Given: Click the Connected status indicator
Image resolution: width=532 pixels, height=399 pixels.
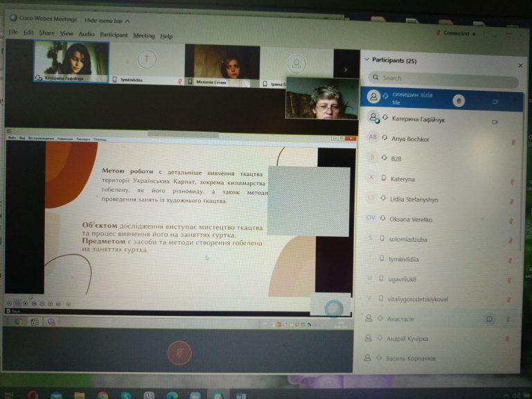Looking at the screenshot, I should click(x=456, y=33).
